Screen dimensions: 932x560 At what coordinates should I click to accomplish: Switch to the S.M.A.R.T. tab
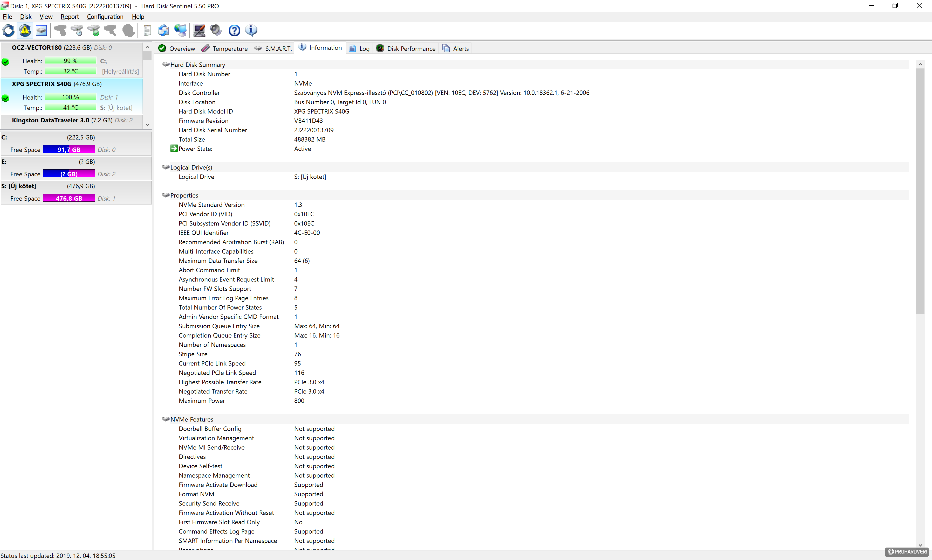click(273, 48)
